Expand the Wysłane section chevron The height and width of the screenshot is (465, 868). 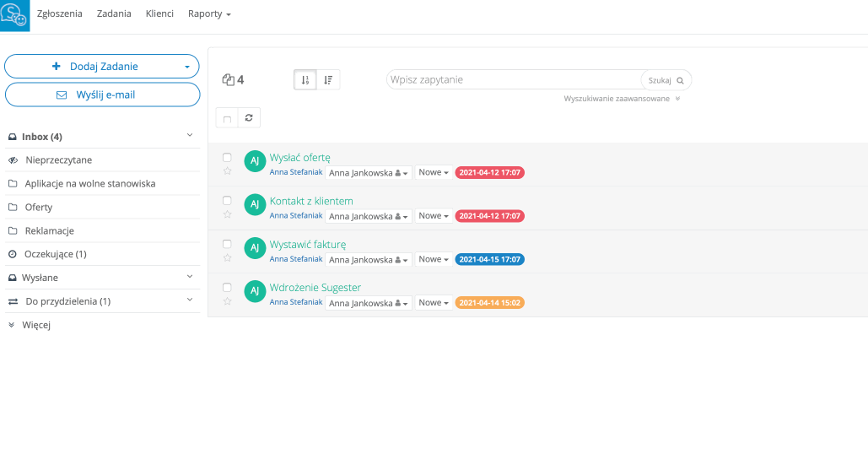(x=190, y=276)
